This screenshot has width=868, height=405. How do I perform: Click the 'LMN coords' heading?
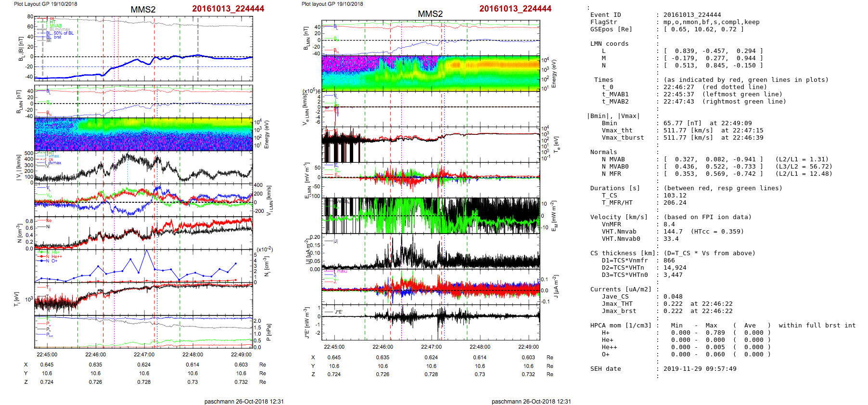click(609, 44)
